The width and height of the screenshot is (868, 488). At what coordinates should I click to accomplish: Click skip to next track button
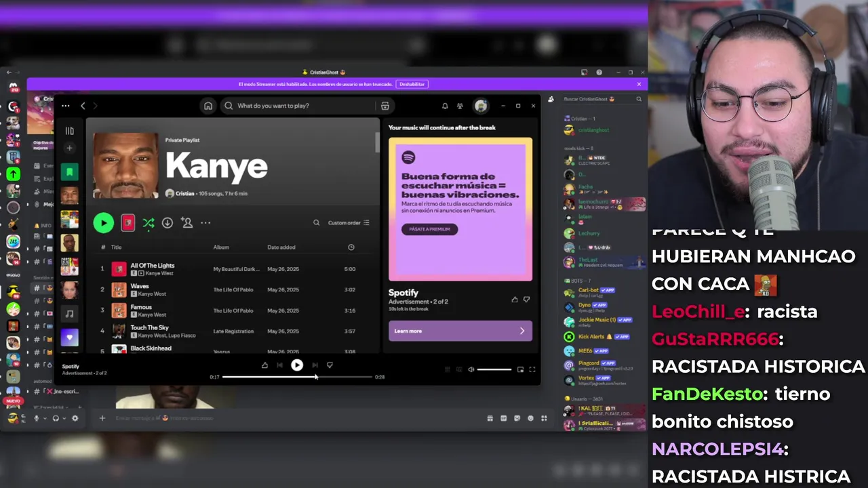(x=315, y=365)
